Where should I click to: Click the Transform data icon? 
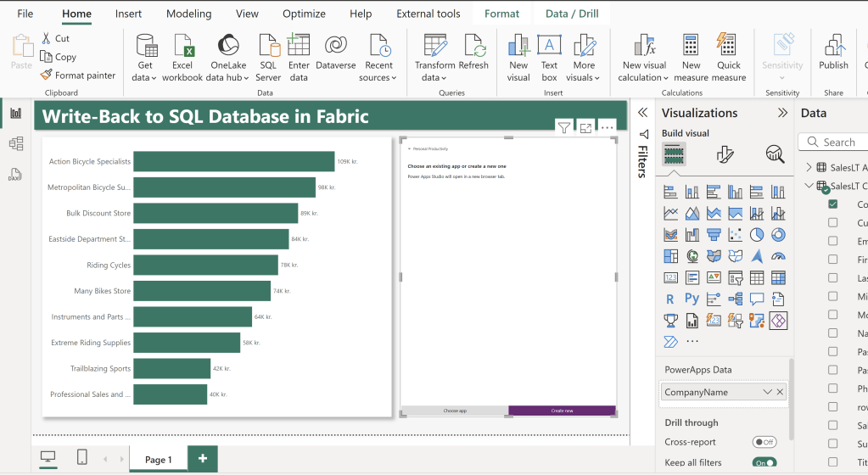pyautogui.click(x=435, y=46)
